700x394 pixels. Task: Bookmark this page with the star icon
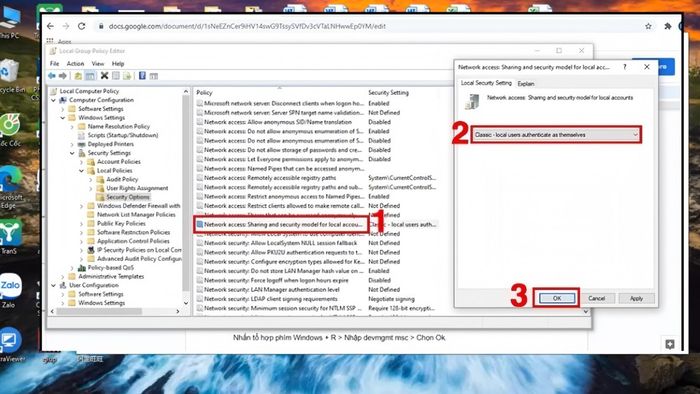(648, 26)
